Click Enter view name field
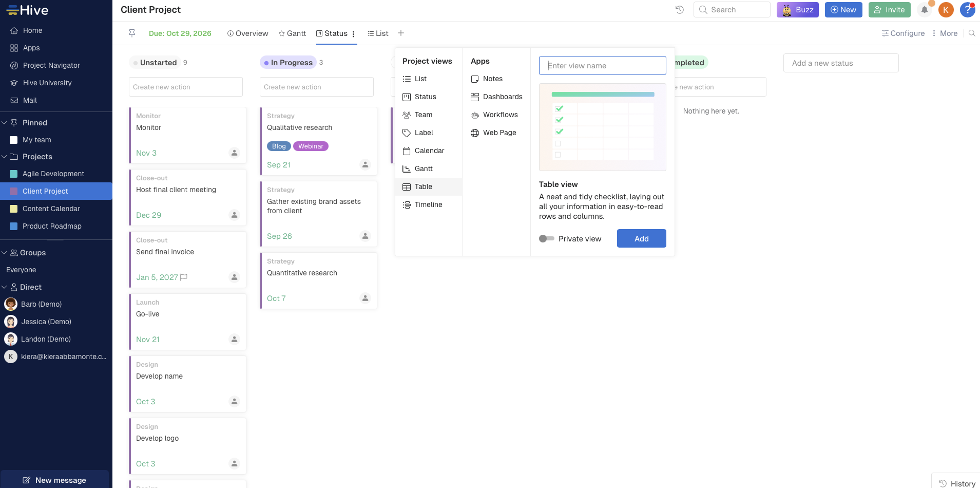This screenshot has height=488, width=980. tap(603, 66)
